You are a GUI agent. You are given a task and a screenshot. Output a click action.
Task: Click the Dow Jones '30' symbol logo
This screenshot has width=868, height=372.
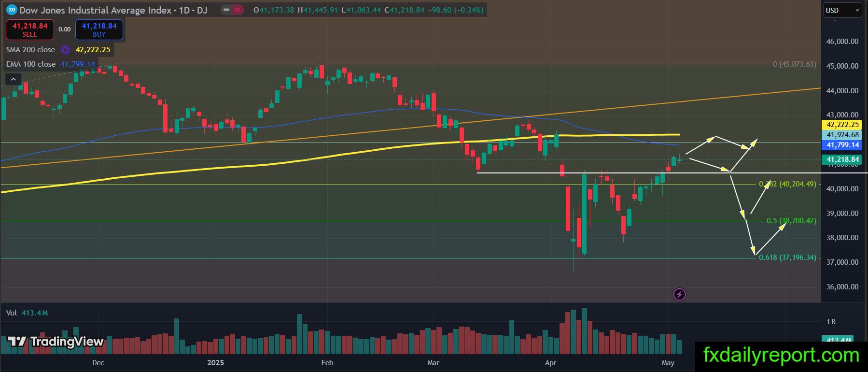pyautogui.click(x=12, y=10)
